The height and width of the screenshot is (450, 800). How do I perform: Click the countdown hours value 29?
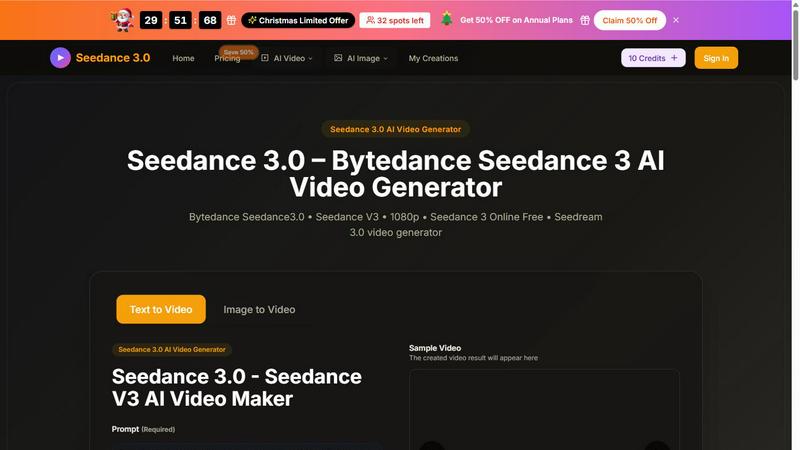[151, 20]
